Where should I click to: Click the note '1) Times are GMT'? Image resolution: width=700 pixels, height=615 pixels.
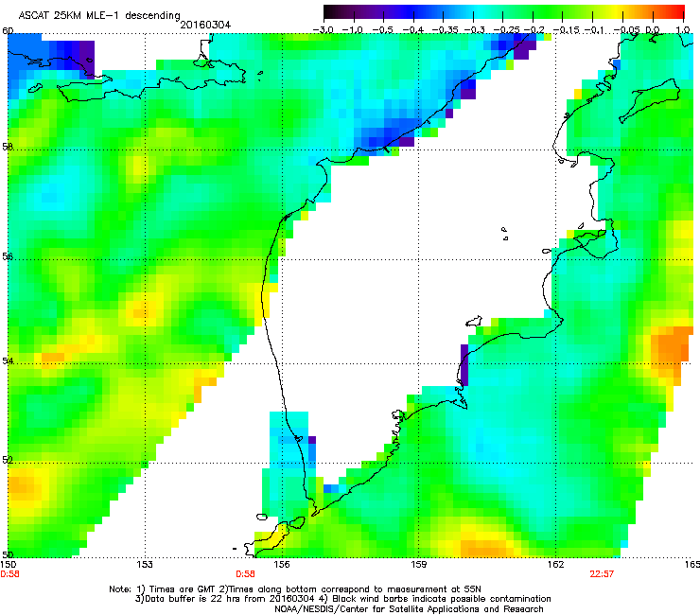(177, 589)
